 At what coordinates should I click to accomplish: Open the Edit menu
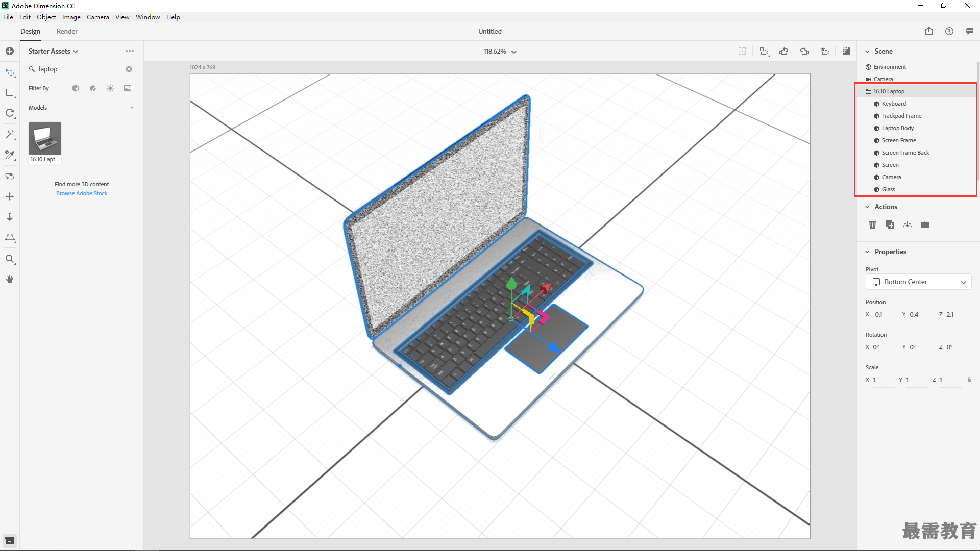(24, 17)
